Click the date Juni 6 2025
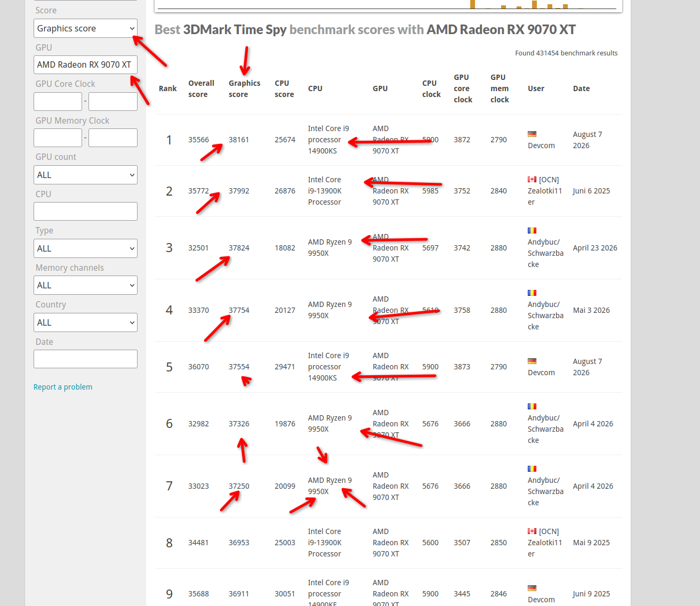 pyautogui.click(x=591, y=191)
